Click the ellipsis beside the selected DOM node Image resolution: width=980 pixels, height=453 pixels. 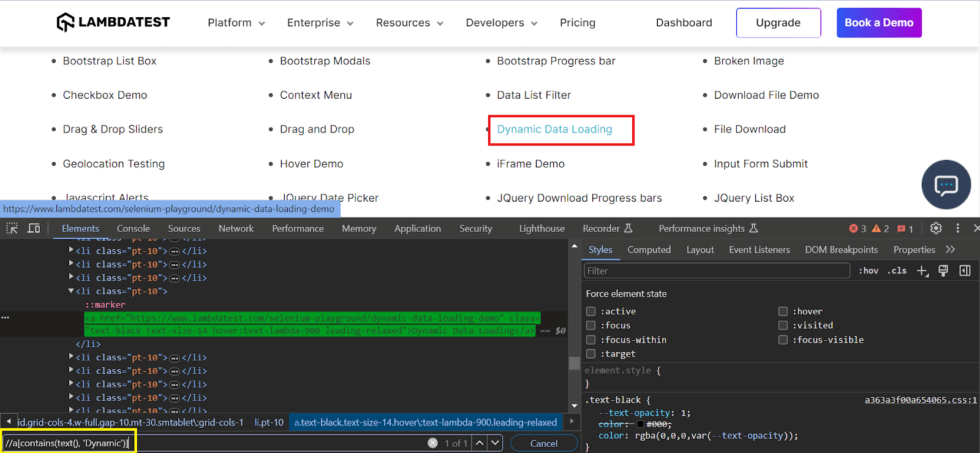click(5, 318)
